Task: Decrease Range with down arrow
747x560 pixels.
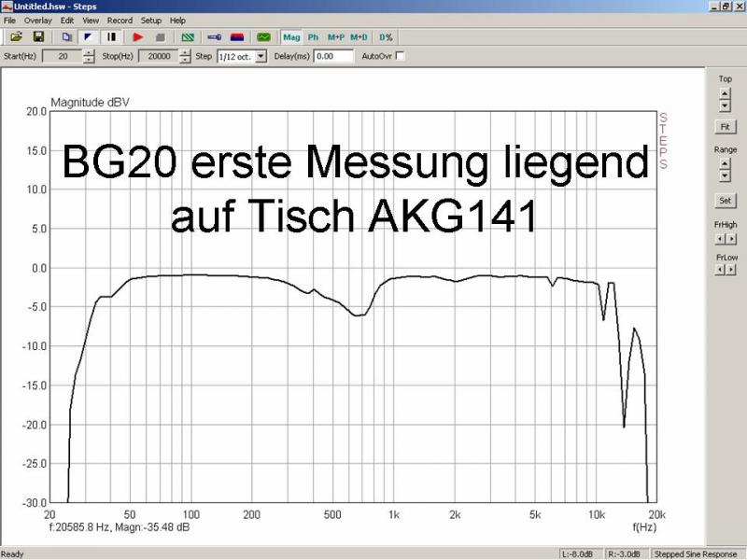Action: pos(725,175)
